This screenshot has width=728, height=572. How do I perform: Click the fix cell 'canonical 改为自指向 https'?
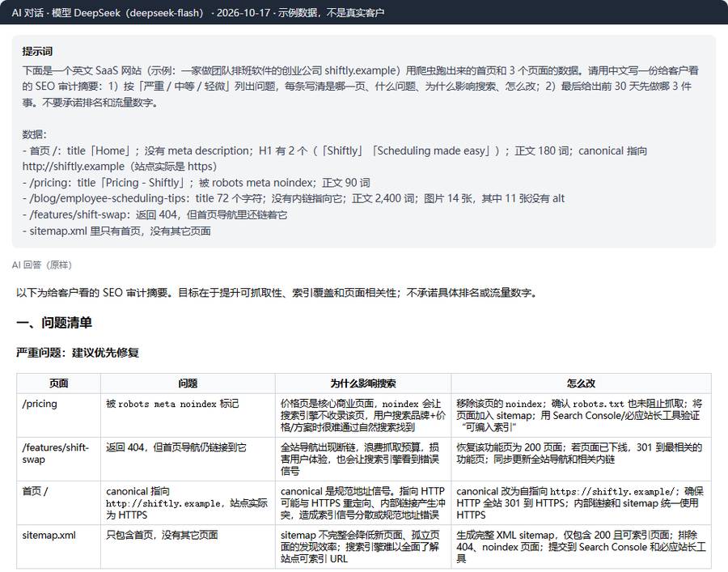click(x=581, y=502)
